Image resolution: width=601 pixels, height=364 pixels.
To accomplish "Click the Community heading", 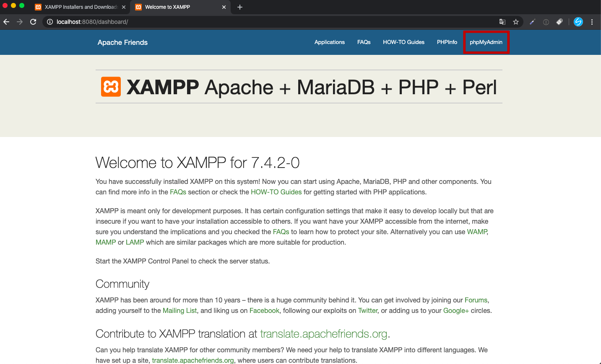I will pyautogui.click(x=122, y=284).
